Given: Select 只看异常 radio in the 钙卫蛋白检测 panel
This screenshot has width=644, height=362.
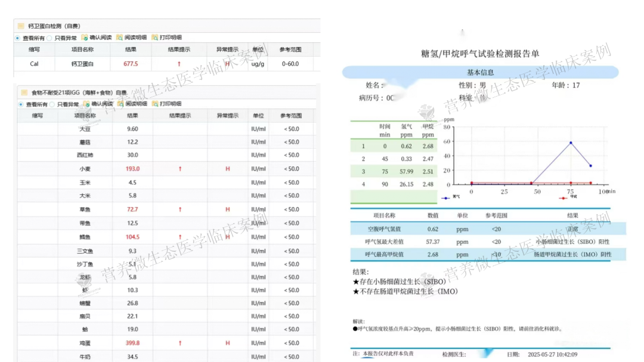Looking at the screenshot, I should point(50,38).
